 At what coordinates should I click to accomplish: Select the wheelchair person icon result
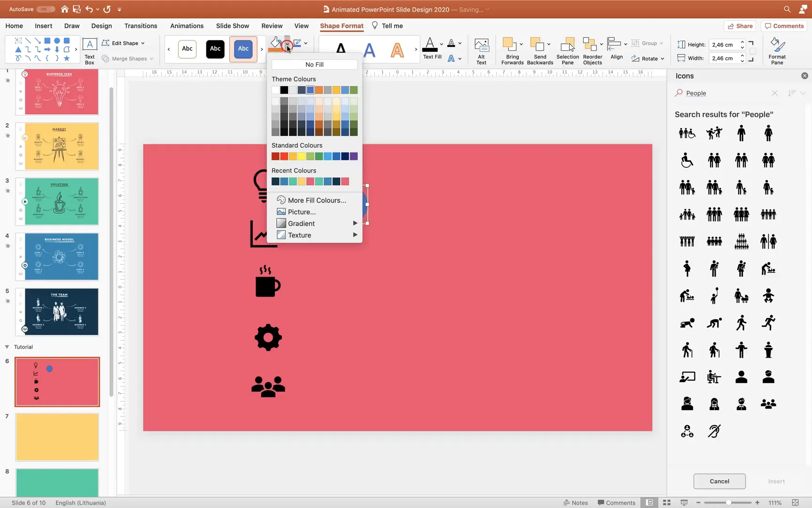coord(687,160)
